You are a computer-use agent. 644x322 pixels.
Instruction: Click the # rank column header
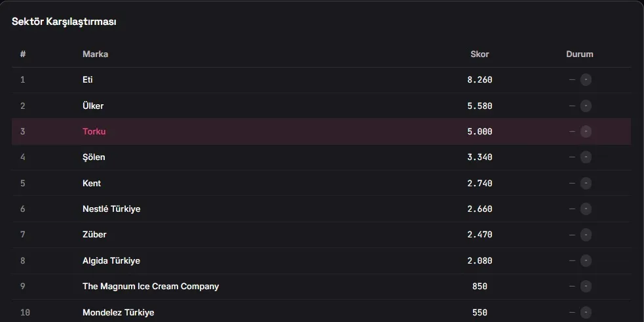(x=22, y=54)
